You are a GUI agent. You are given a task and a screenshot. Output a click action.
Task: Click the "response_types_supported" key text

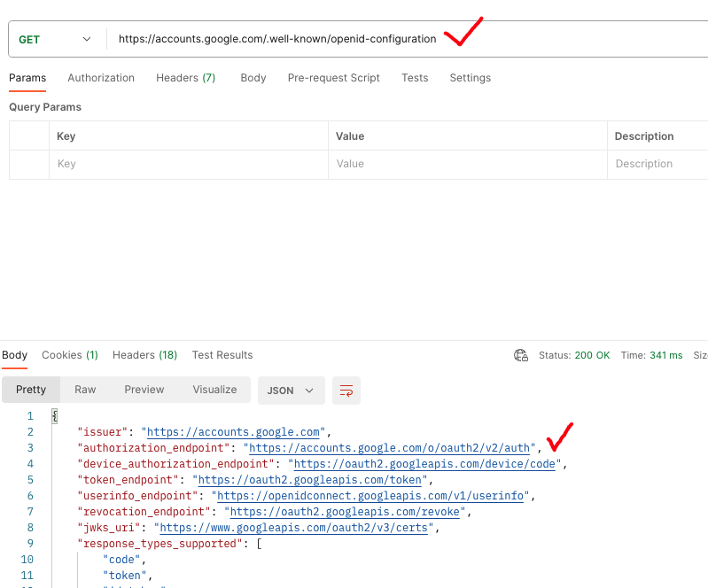tap(160, 544)
